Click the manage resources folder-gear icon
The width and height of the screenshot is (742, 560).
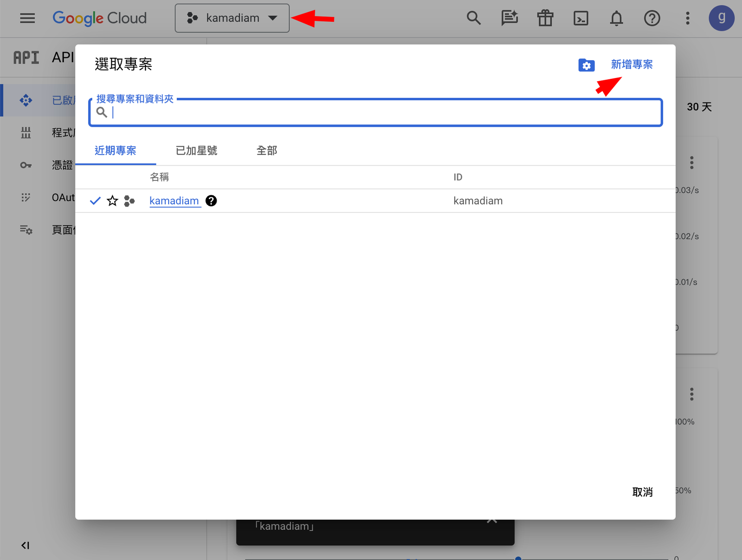(586, 65)
